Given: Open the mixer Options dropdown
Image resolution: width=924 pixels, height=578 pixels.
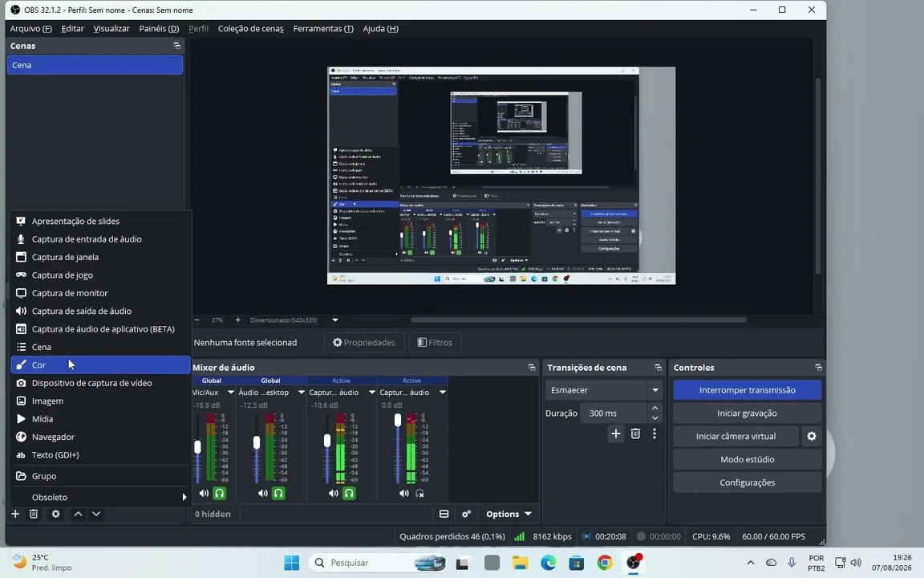Looking at the screenshot, I should coord(508,514).
